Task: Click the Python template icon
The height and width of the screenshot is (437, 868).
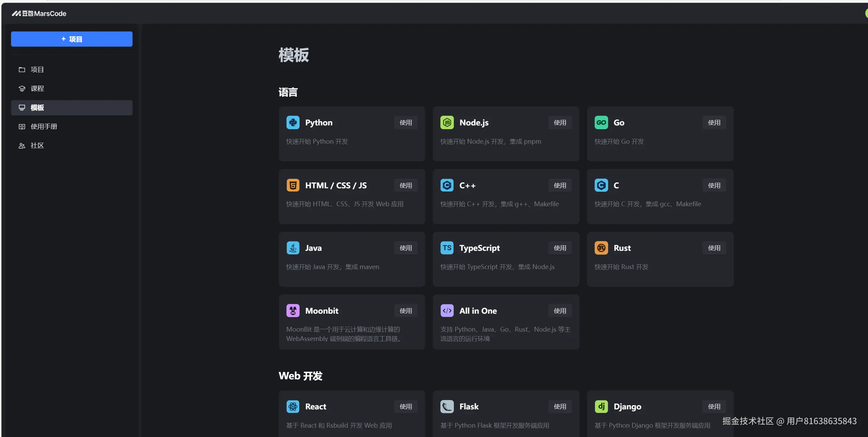Action: click(x=293, y=123)
